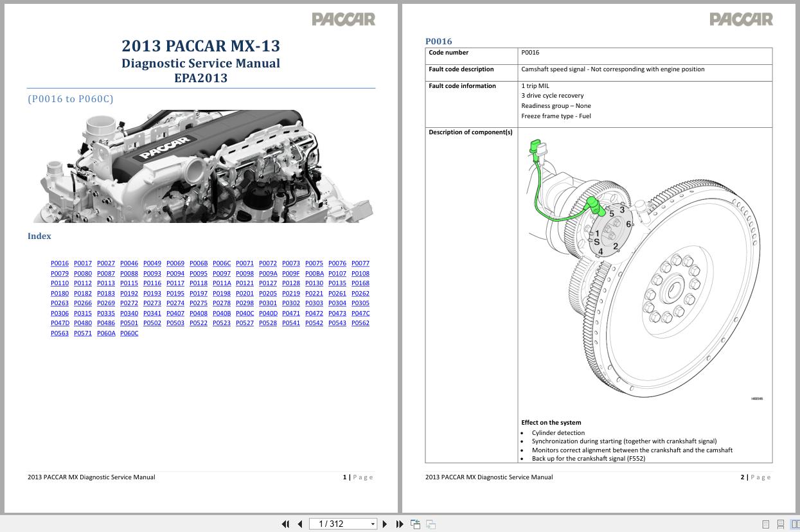
Task: Open the P0075 index link
Action: point(314,263)
